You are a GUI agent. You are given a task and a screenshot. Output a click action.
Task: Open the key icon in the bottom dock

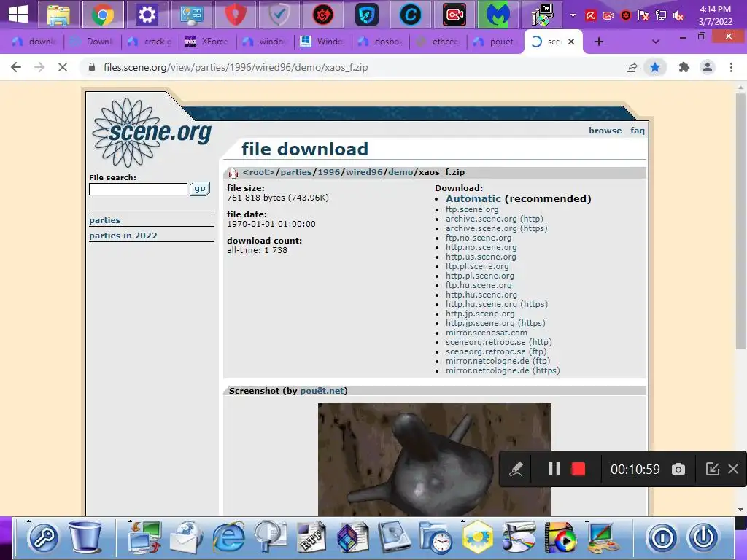click(43, 537)
